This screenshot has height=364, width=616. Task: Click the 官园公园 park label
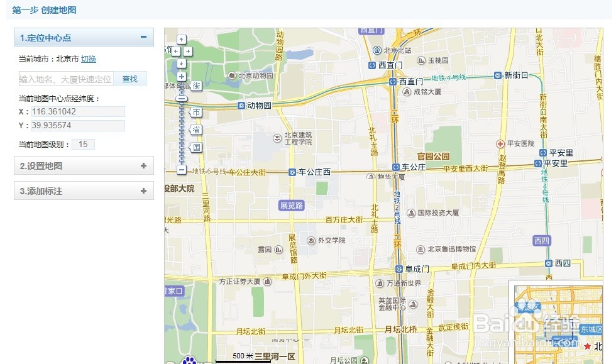tap(433, 157)
